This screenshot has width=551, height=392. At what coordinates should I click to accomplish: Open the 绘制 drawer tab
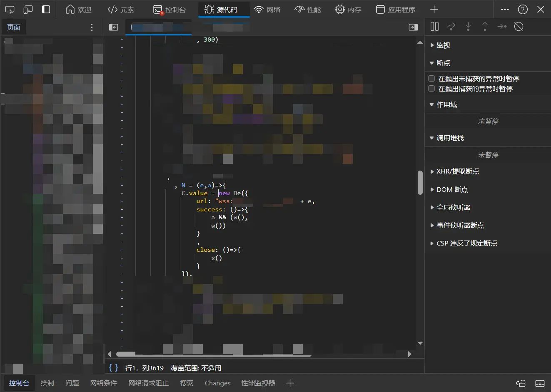(47, 383)
